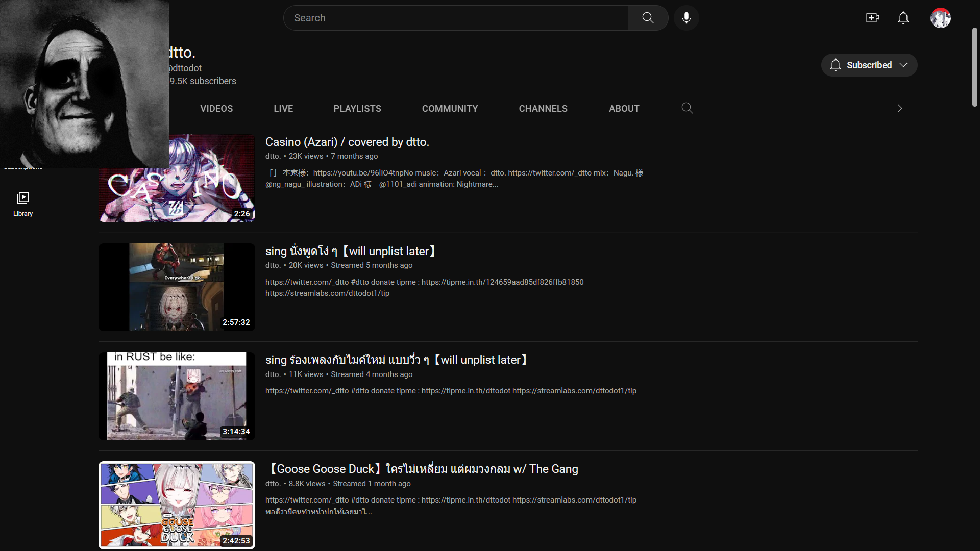980x551 pixels.
Task: Open the Goose Goose Duck stream title
Action: click(x=423, y=469)
